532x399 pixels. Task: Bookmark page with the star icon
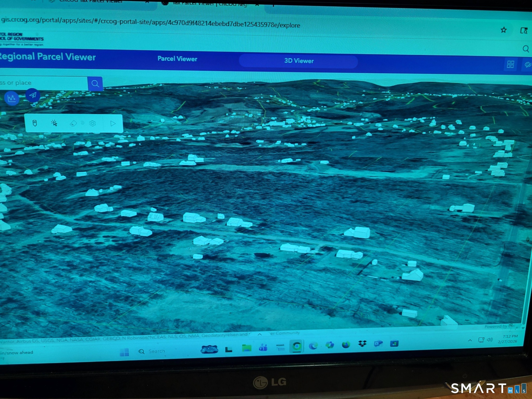[x=503, y=30]
